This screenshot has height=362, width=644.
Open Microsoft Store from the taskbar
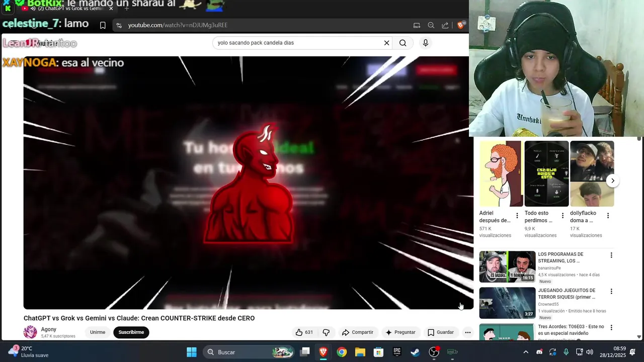tap(378, 352)
